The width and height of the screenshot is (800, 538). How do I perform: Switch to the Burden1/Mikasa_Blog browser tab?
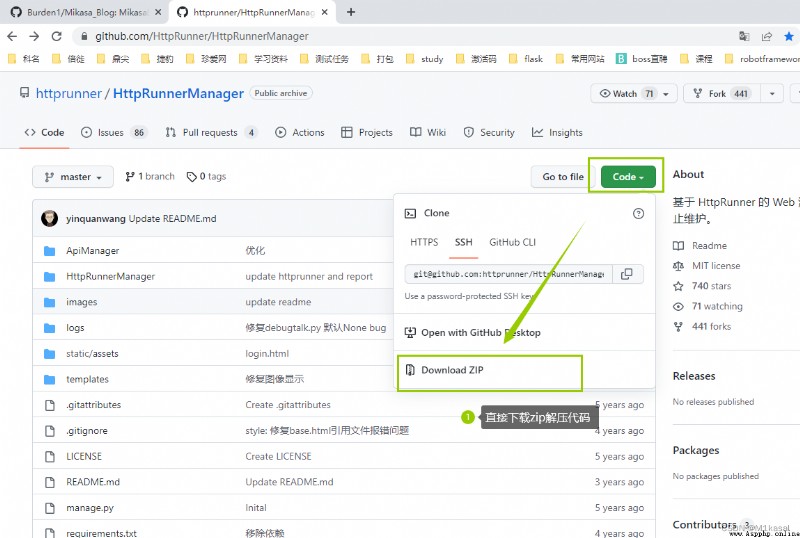pyautogui.click(x=82, y=12)
